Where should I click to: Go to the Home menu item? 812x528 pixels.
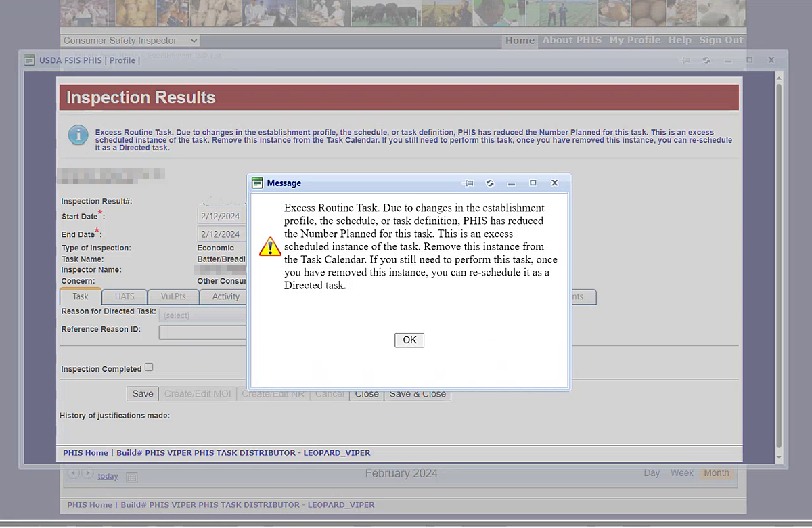point(520,41)
